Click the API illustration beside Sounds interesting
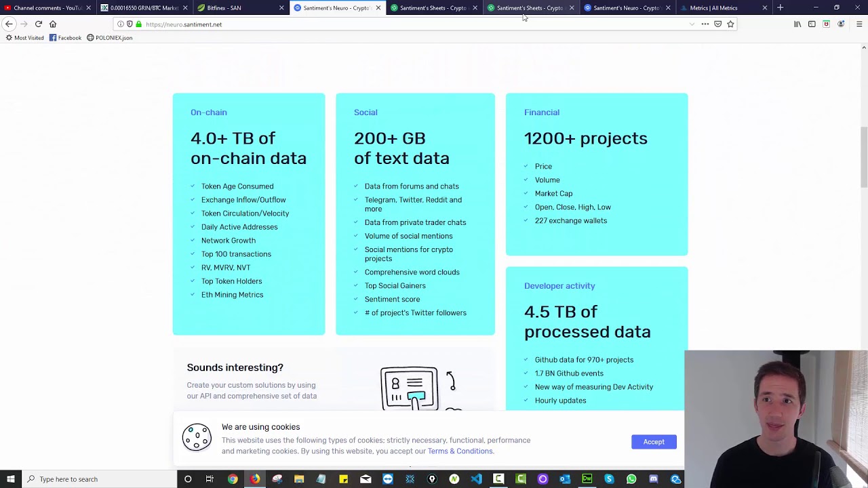The width and height of the screenshot is (868, 488). coord(420,388)
